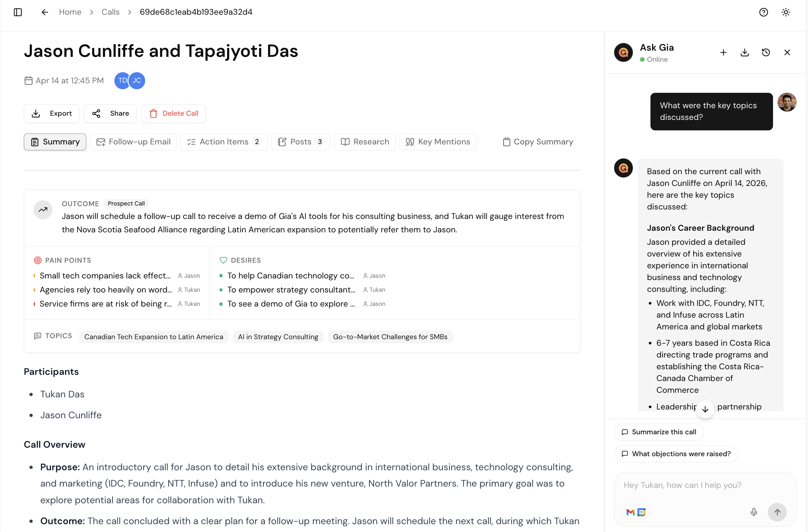Toggle the light/dark theme sun icon
The image size is (808, 532).
click(785, 12)
